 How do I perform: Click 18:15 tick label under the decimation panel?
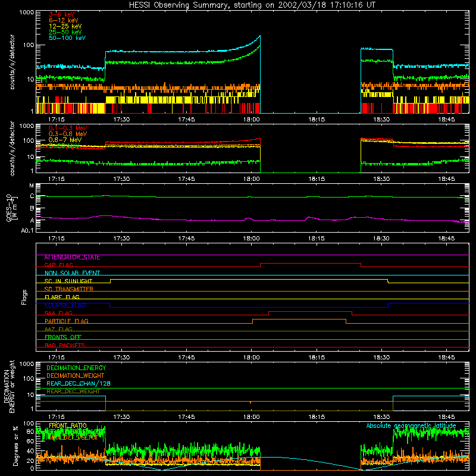(317, 417)
